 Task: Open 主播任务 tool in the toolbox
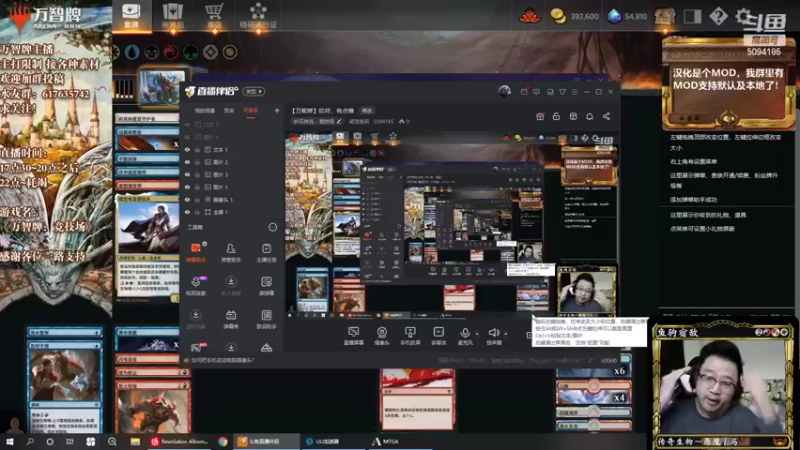(x=266, y=252)
